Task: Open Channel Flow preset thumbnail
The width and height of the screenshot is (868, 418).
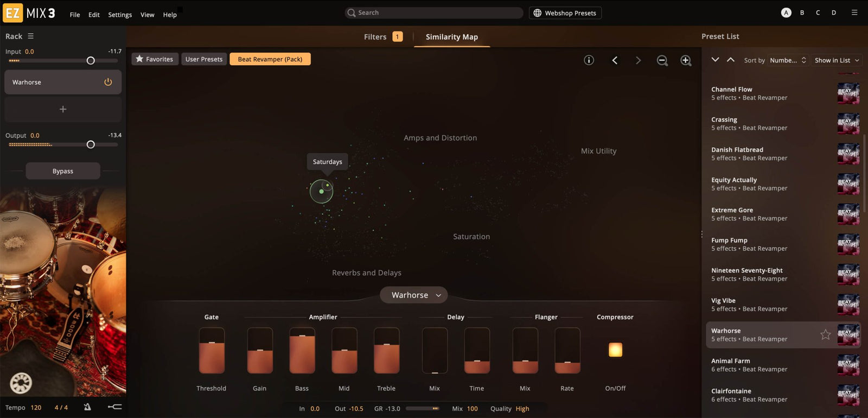Action: (x=848, y=93)
